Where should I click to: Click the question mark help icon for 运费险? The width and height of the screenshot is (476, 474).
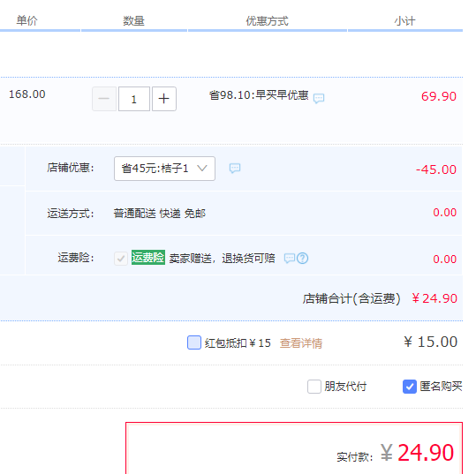tap(303, 259)
